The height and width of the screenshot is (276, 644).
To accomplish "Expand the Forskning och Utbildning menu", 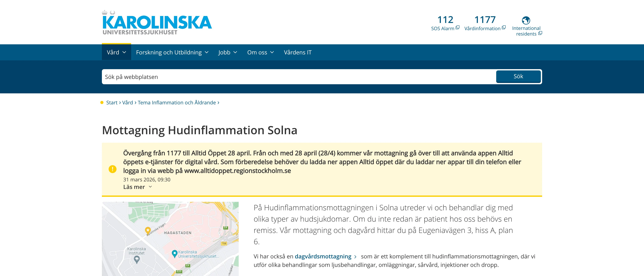I will (x=172, y=52).
